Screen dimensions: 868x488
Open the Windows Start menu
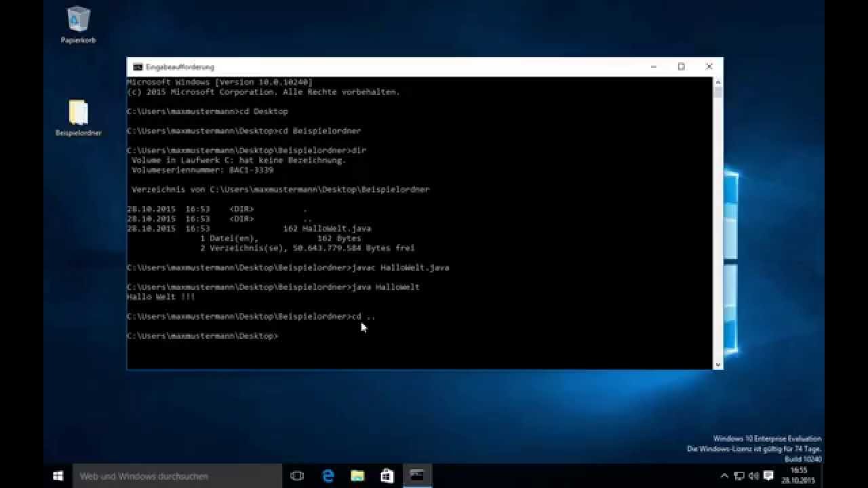click(58, 476)
